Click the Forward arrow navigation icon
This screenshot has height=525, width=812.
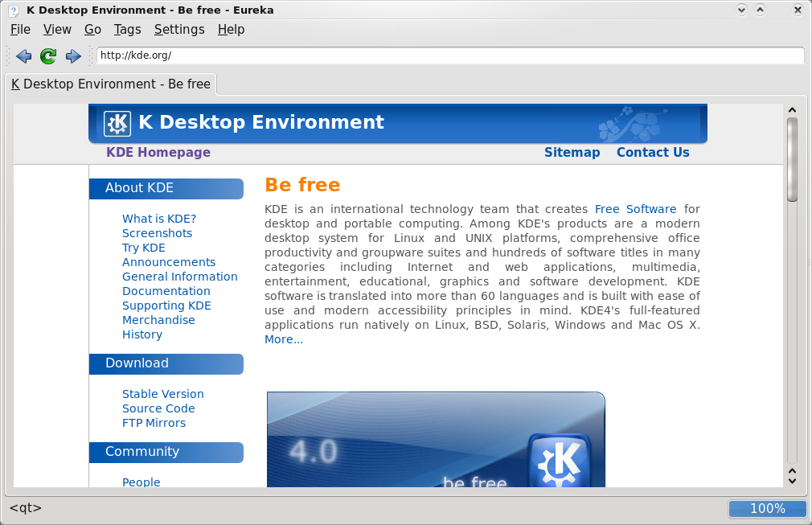click(73, 56)
